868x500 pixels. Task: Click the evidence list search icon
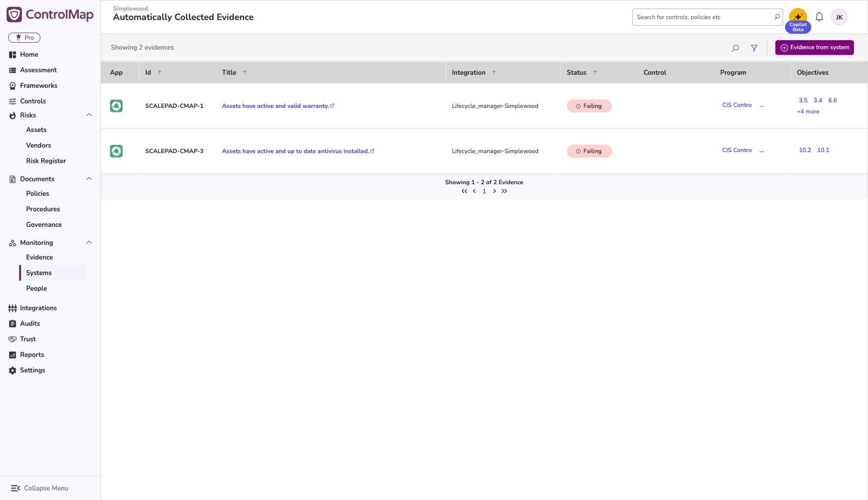pyautogui.click(x=735, y=48)
